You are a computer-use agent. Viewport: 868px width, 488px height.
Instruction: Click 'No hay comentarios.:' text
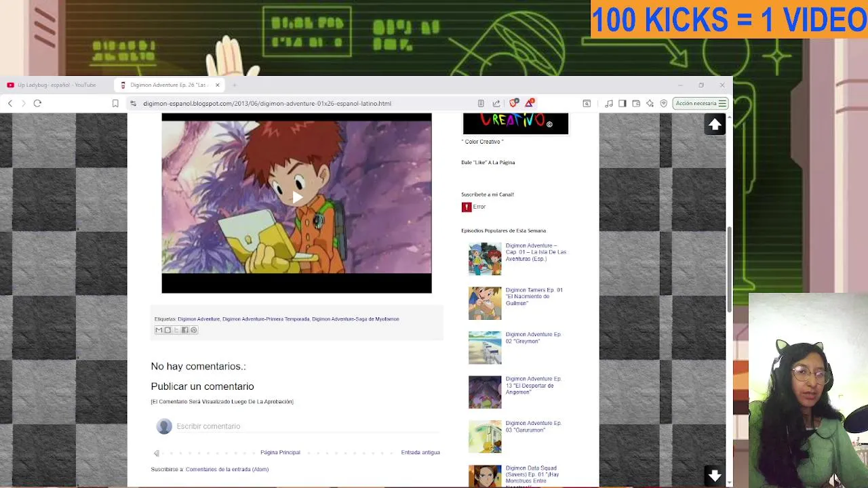click(x=198, y=366)
